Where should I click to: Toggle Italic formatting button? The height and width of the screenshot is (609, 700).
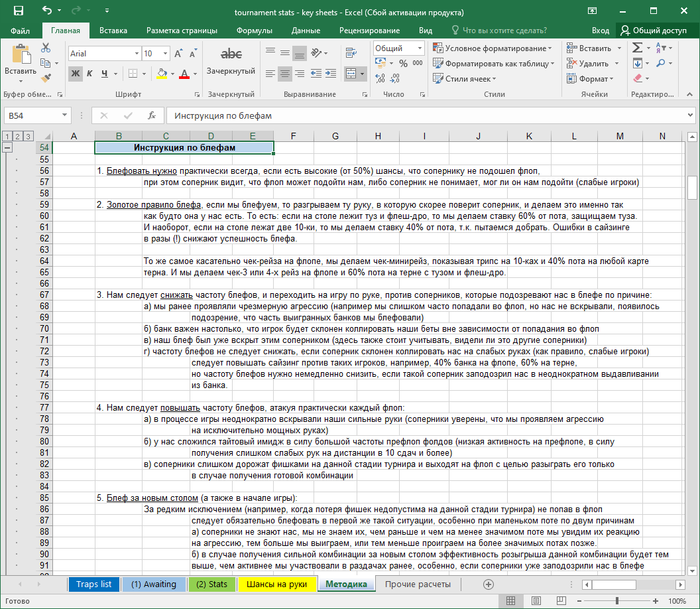pos(89,74)
